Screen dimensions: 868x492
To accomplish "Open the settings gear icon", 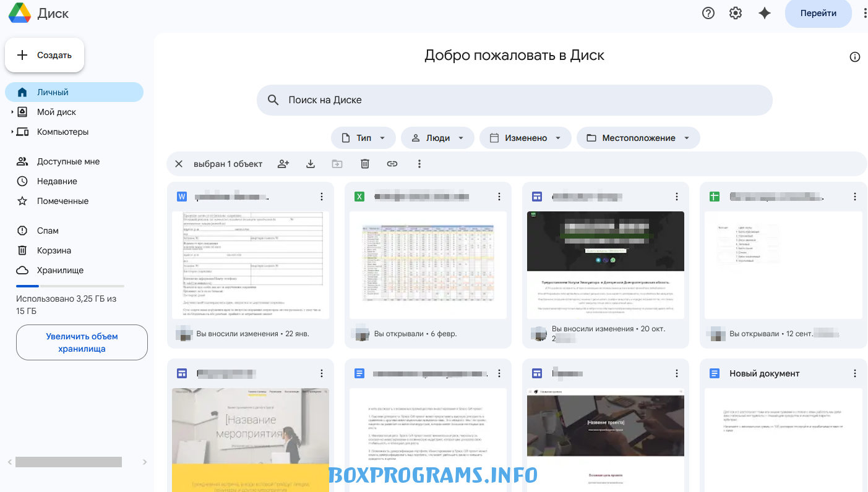I will tap(736, 13).
